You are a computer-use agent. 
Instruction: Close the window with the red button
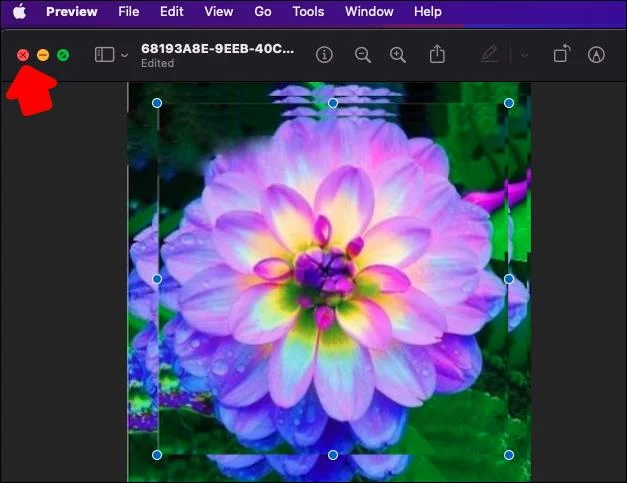23,55
